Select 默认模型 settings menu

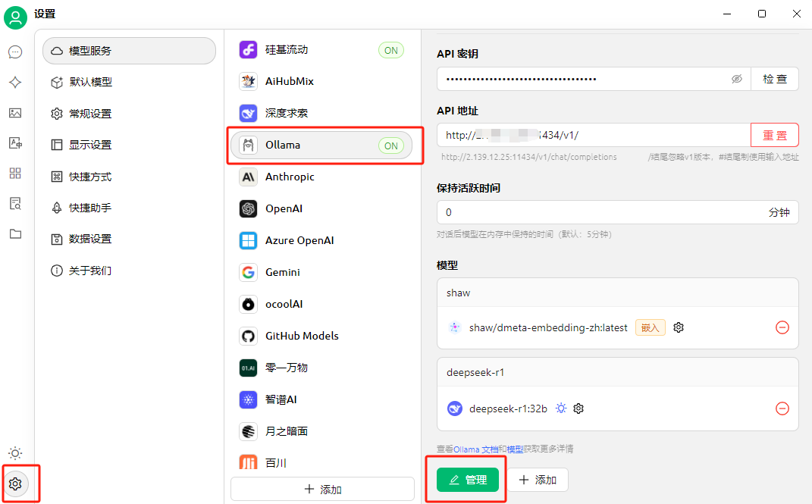(129, 83)
